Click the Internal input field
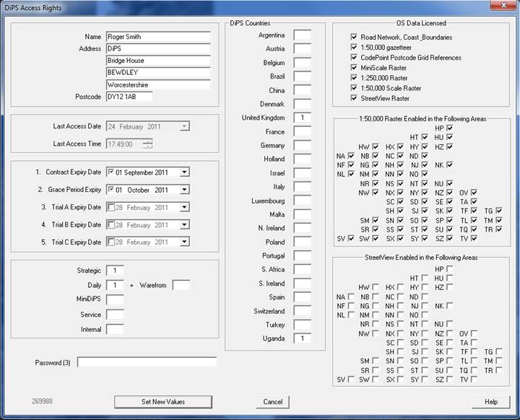This screenshot has height=420, width=520. 115,329
